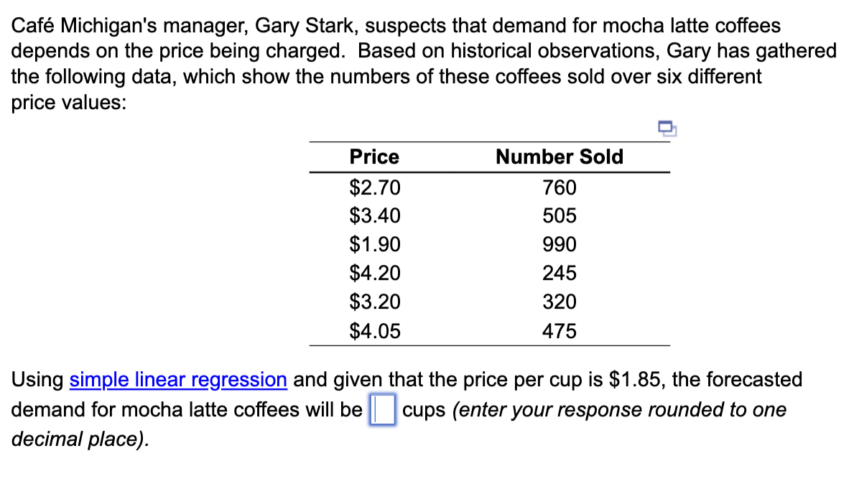The width and height of the screenshot is (854, 504).
Task: Click the $2.70 price value
Action: coord(374,187)
